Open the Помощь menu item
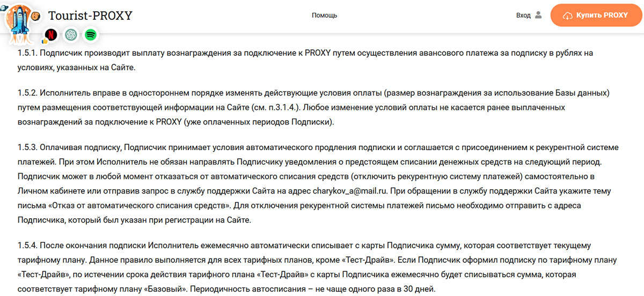The image size is (644, 296). click(x=324, y=16)
